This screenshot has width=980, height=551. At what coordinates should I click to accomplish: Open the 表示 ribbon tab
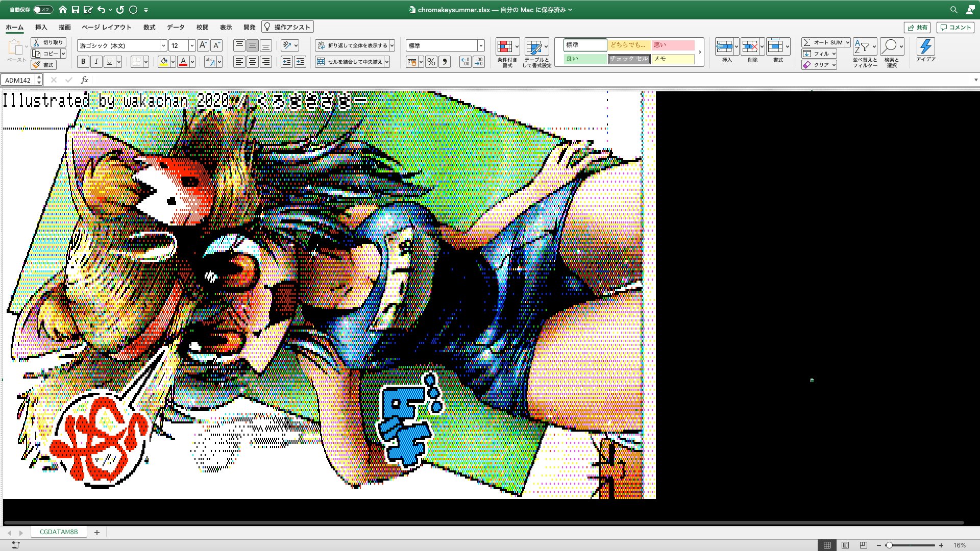pos(226,28)
